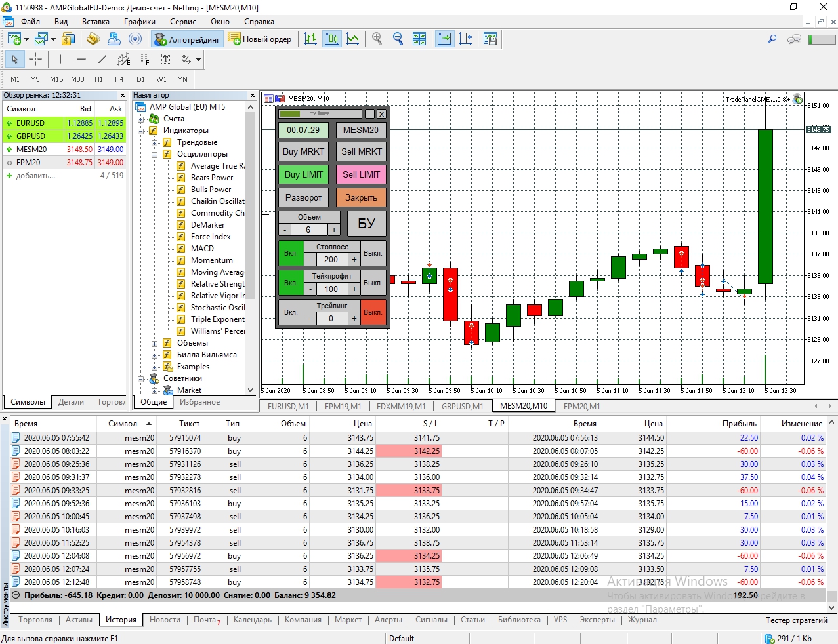The width and height of the screenshot is (838, 644).
Task: Collapse the Осцилляторы folder
Action: coord(155,154)
